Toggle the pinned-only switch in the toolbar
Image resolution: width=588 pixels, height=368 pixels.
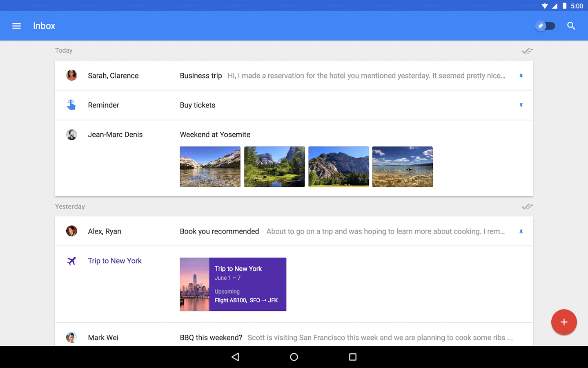[546, 26]
